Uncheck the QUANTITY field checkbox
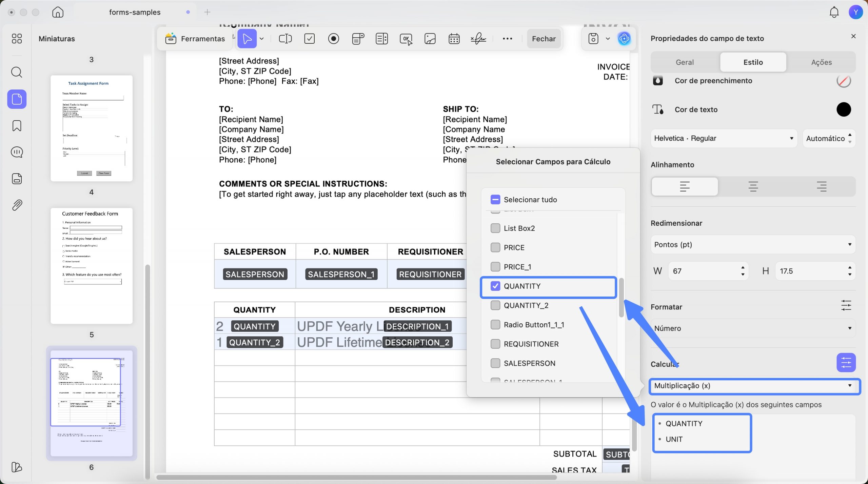This screenshot has height=484, width=868. coord(495,286)
